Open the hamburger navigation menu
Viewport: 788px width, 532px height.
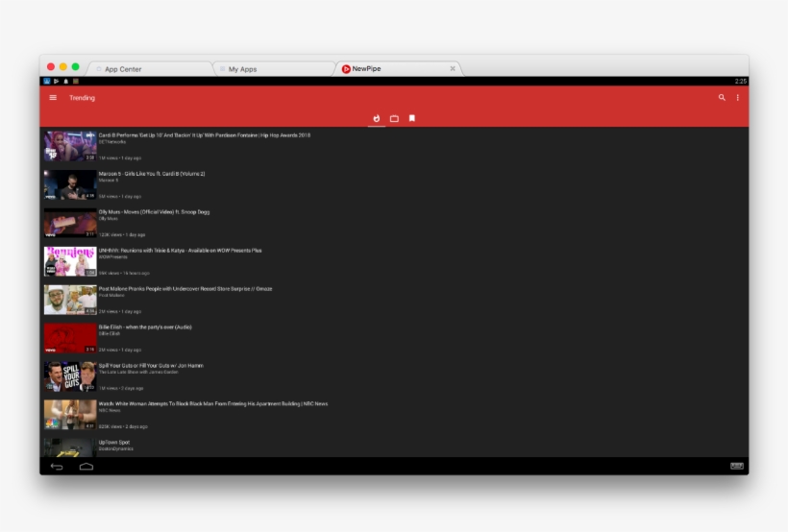click(53, 97)
